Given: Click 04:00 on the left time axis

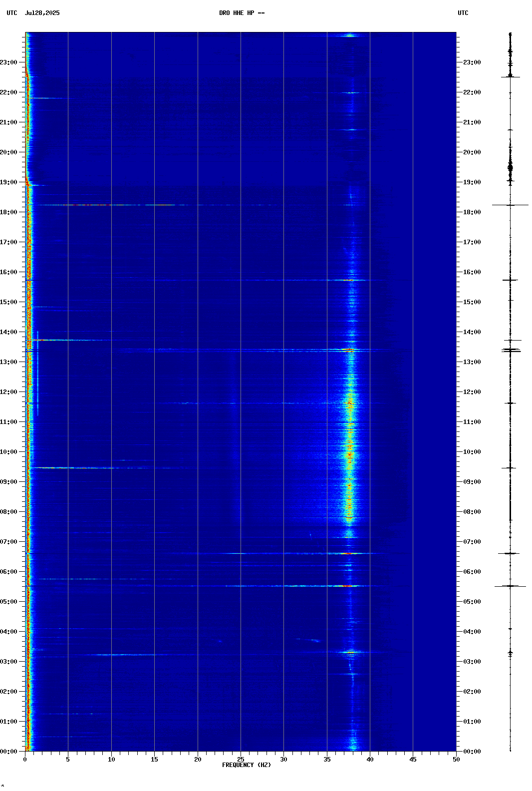Looking at the screenshot, I should tap(8, 632).
